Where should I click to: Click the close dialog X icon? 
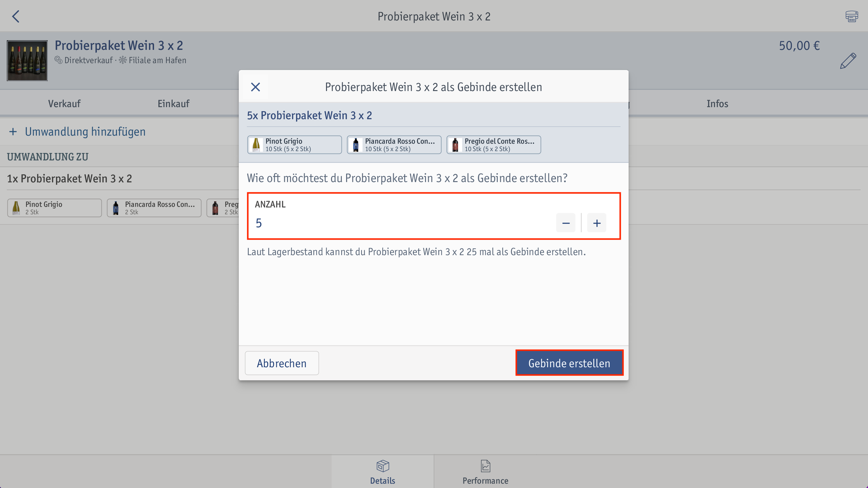tap(255, 87)
